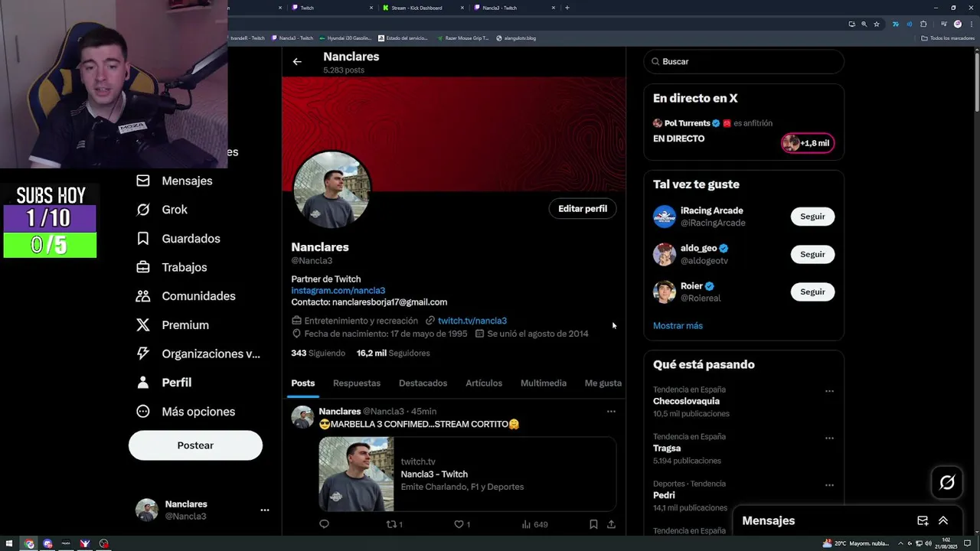Open the Pedri trending topic
This screenshot has height=551, width=980.
tap(664, 496)
